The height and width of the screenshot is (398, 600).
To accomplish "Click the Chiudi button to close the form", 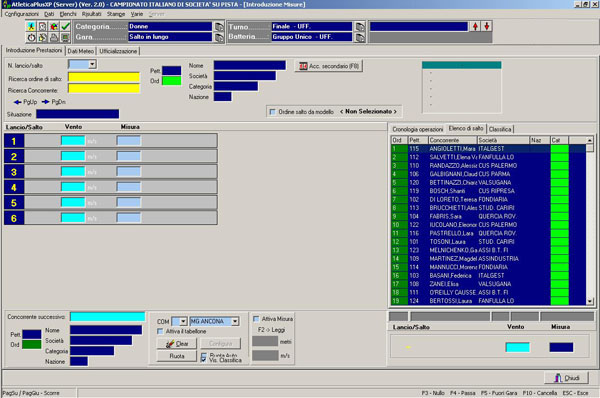I will click(x=567, y=378).
